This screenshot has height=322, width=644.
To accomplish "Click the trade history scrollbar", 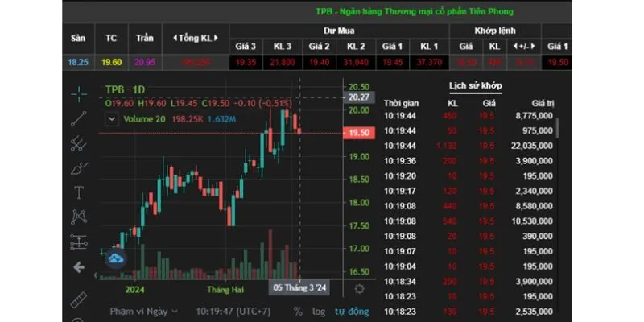I will 557,128.
